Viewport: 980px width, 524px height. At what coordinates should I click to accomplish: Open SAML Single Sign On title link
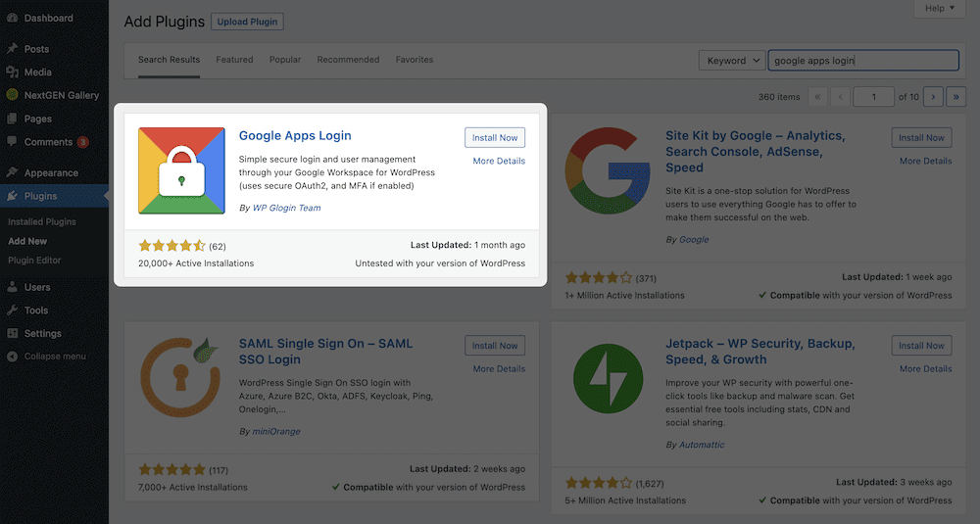point(325,352)
